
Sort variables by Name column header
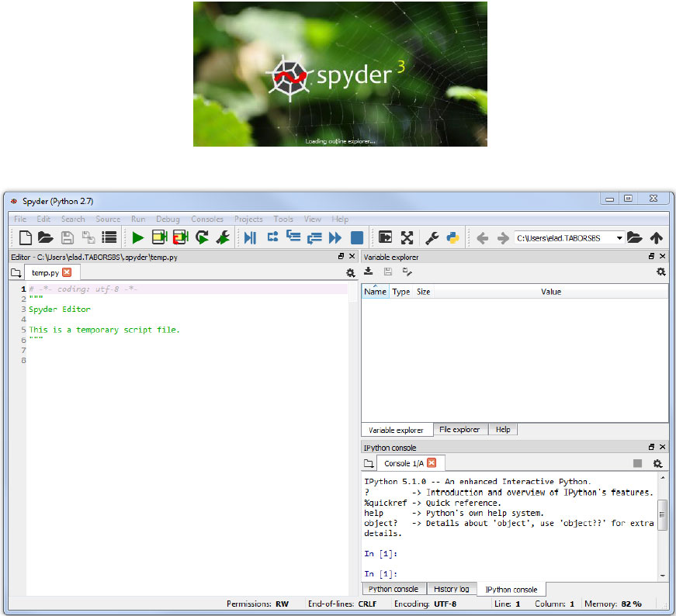coord(375,292)
